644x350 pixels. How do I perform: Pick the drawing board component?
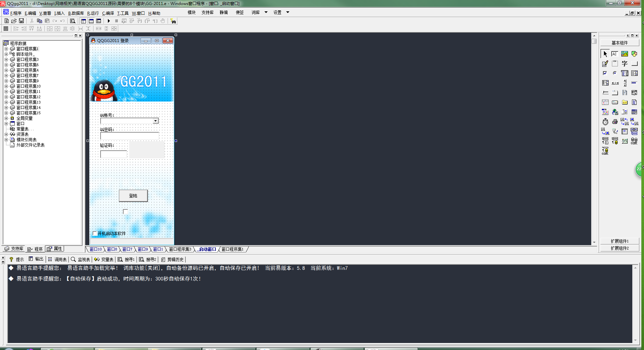click(605, 63)
